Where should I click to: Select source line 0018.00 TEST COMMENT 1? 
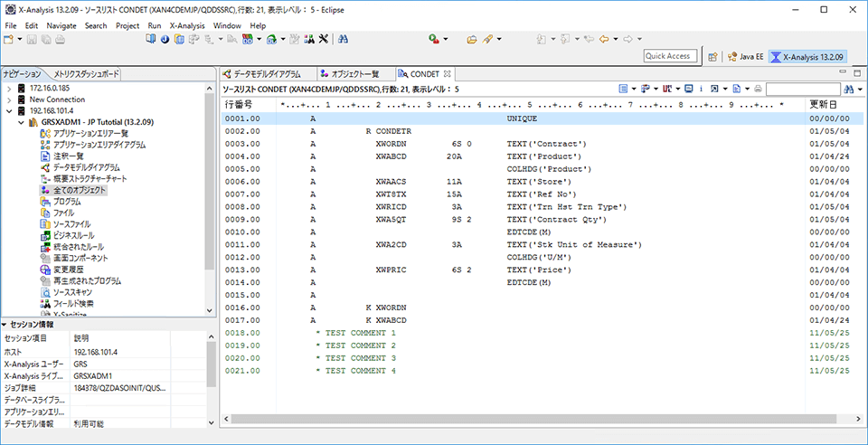click(541, 333)
